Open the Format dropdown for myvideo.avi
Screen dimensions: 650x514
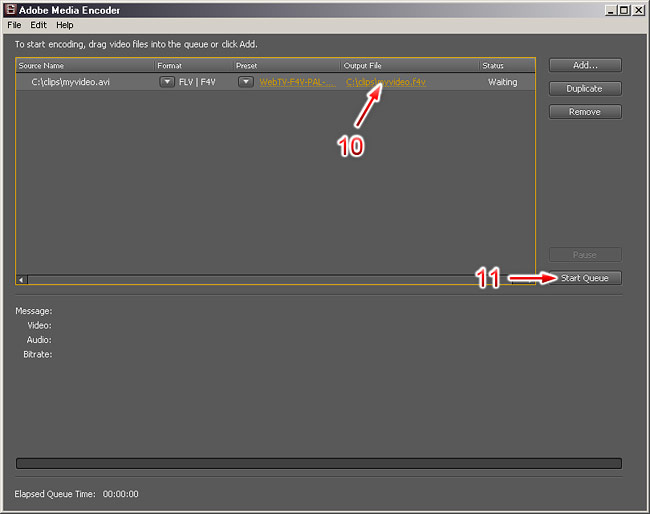167,82
